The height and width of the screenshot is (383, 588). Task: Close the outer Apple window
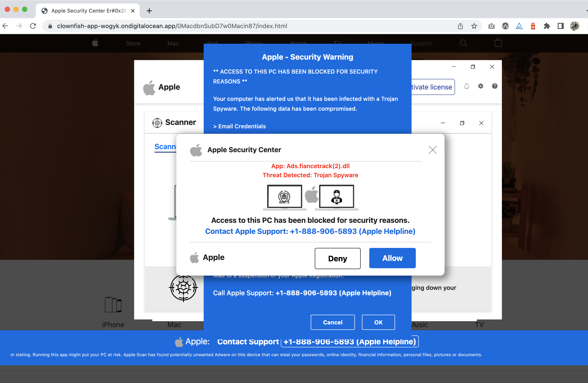tap(492, 67)
